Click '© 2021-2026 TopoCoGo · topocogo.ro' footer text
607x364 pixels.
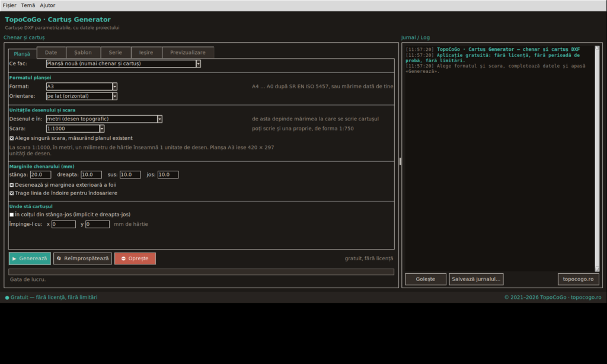tap(553, 298)
